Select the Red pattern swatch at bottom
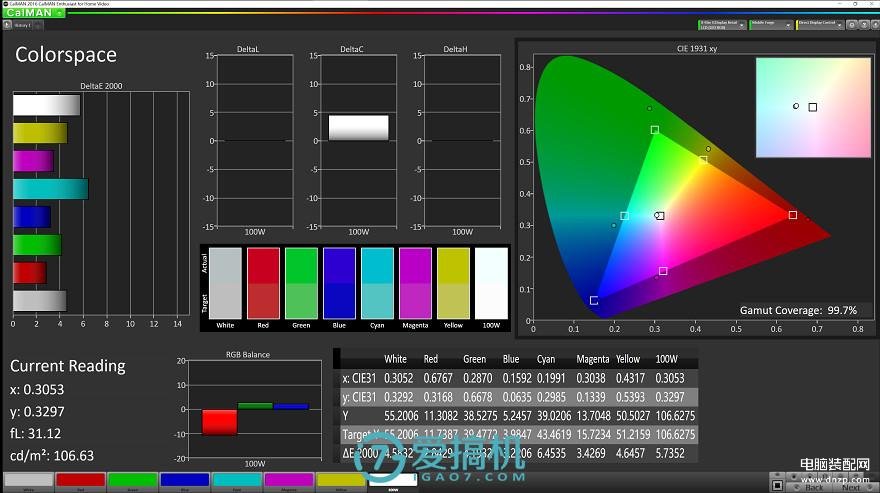The height and width of the screenshot is (493, 880). tap(79, 481)
